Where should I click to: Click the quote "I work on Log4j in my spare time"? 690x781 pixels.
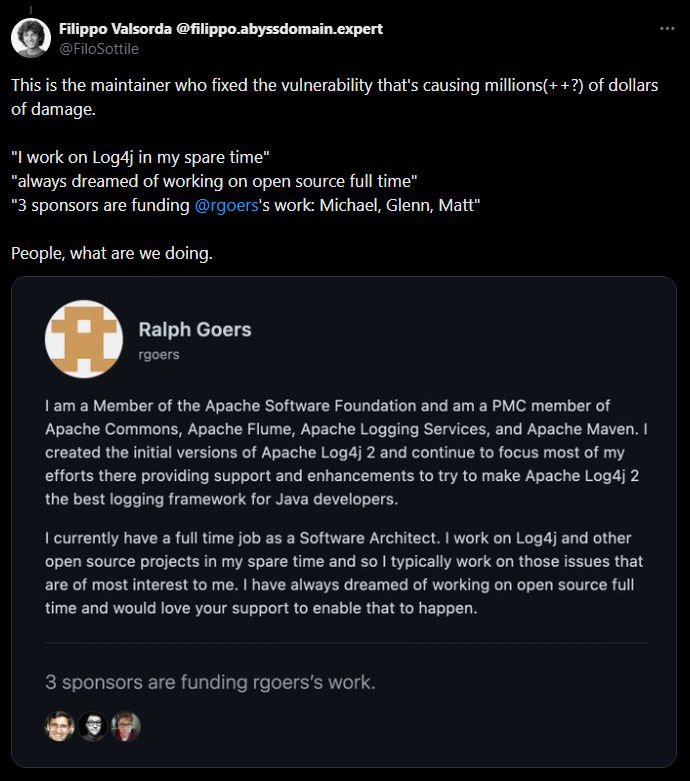point(141,157)
